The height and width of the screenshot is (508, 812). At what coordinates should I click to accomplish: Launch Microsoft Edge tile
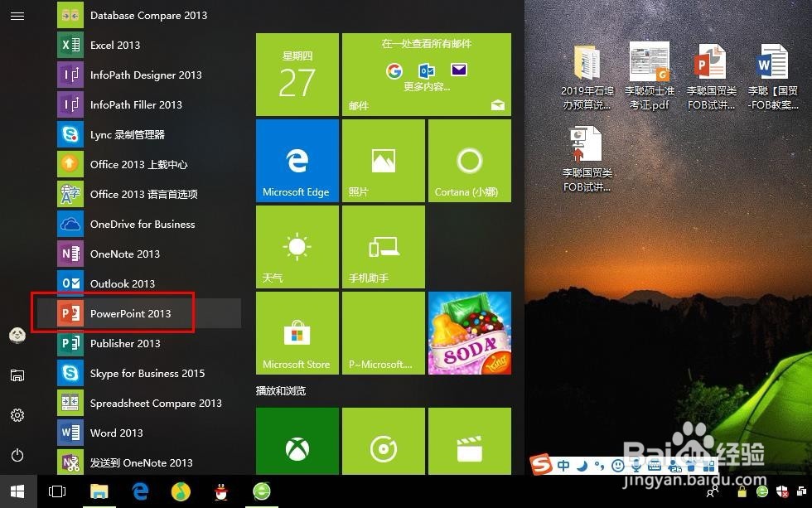pyautogui.click(x=297, y=161)
